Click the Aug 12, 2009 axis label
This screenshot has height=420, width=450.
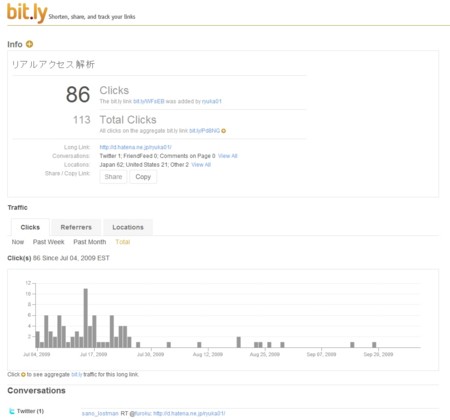tap(208, 354)
